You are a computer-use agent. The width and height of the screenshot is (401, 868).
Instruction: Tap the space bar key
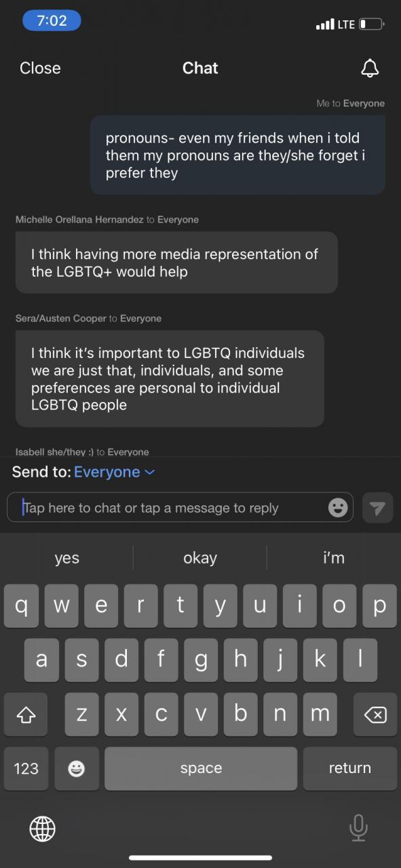pos(201,768)
